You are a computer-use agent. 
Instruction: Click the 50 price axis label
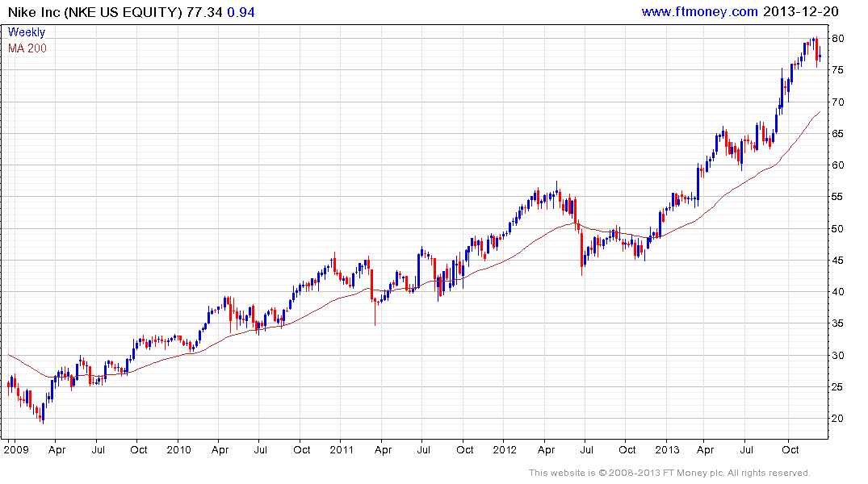(x=837, y=228)
